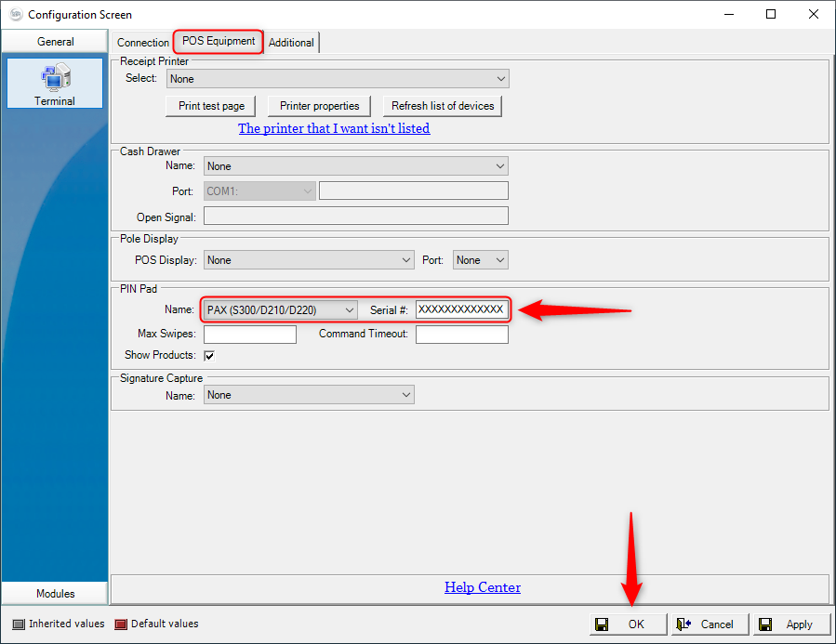Screen dimensions: 836x644
Task: Switch to the Connection tab
Action: (x=143, y=43)
